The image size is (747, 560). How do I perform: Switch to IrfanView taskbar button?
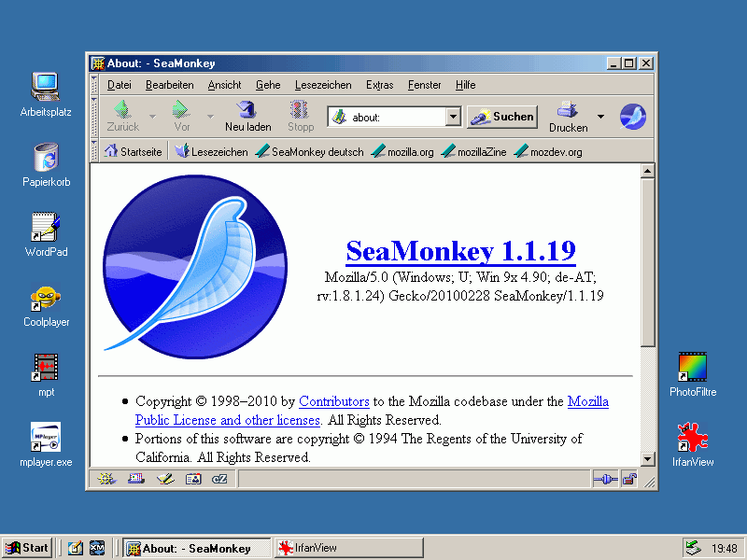[348, 548]
